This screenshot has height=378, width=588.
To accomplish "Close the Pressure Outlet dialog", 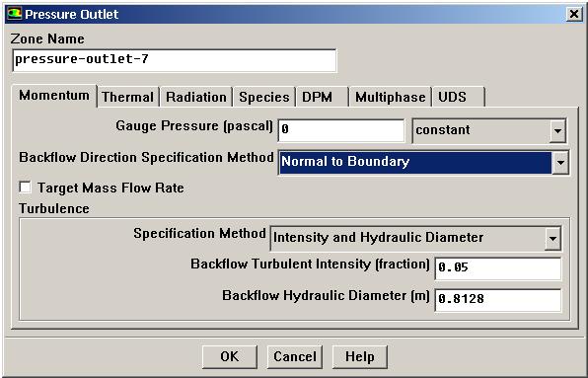I will coord(574,14).
